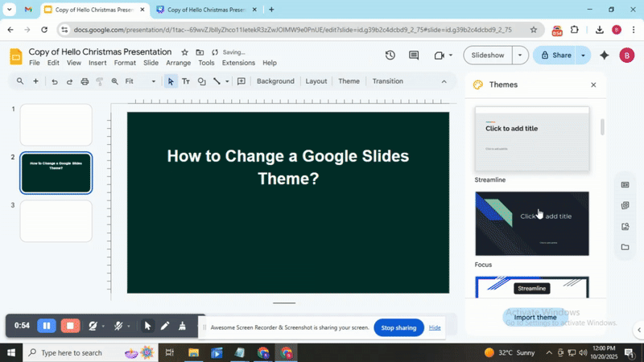644x362 pixels.
Task: Expand the Share options arrow
Action: [583, 56]
